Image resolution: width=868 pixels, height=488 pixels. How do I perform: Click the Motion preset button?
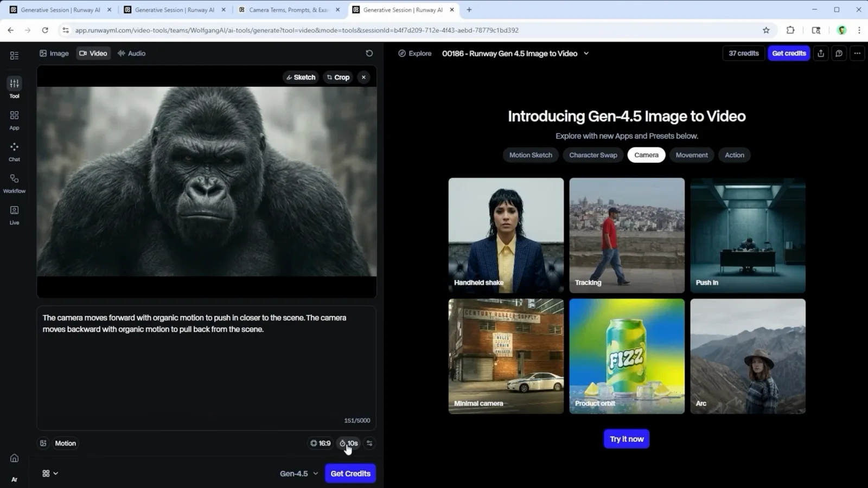pyautogui.click(x=65, y=443)
